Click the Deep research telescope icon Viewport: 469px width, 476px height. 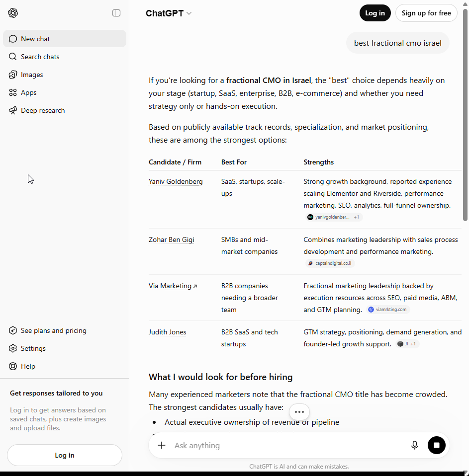tap(13, 110)
